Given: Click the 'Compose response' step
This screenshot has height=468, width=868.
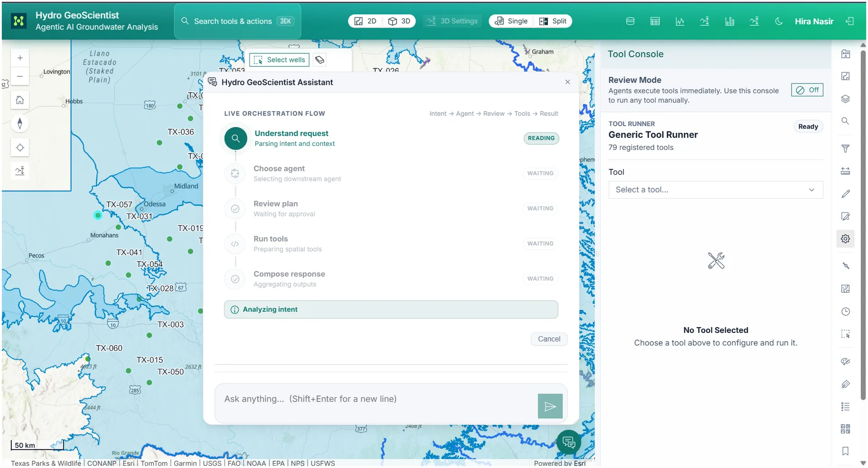Looking at the screenshot, I should [x=391, y=279].
